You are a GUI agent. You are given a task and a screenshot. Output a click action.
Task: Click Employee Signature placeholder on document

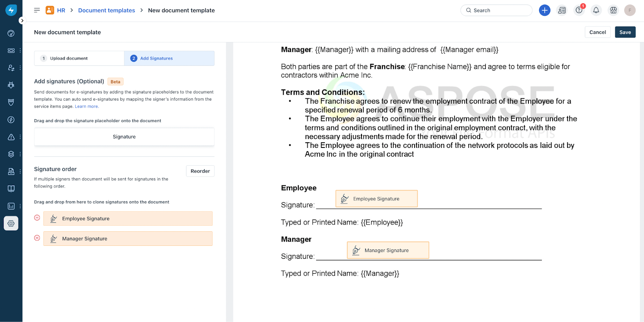click(377, 199)
